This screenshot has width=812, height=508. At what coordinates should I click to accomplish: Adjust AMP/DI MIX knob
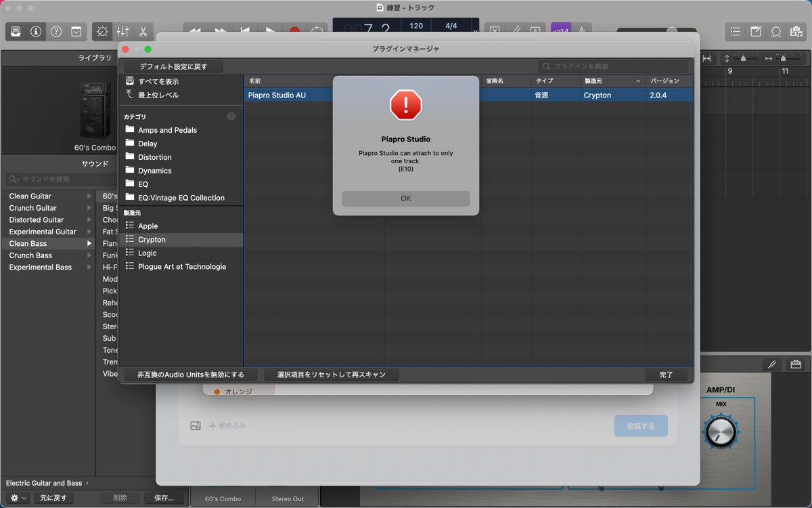(721, 431)
